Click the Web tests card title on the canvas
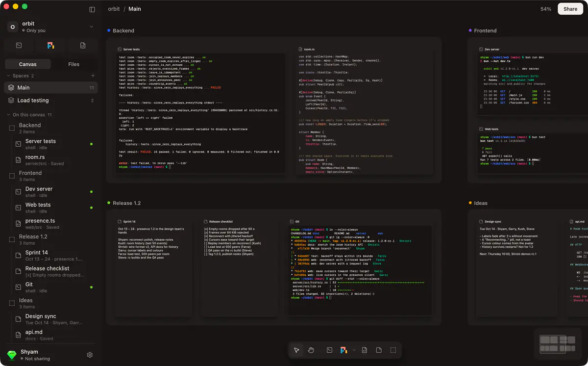The height and width of the screenshot is (366, 588). 491,129
